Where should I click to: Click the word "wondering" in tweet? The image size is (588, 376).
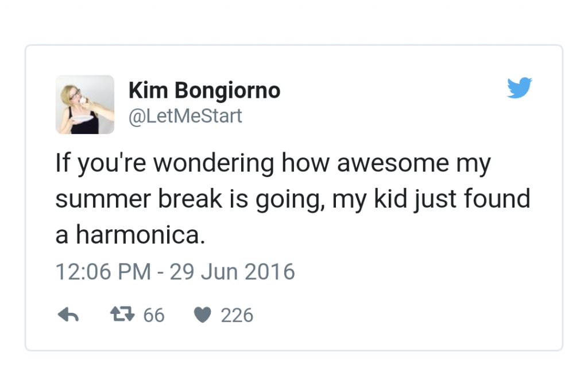coord(213,164)
